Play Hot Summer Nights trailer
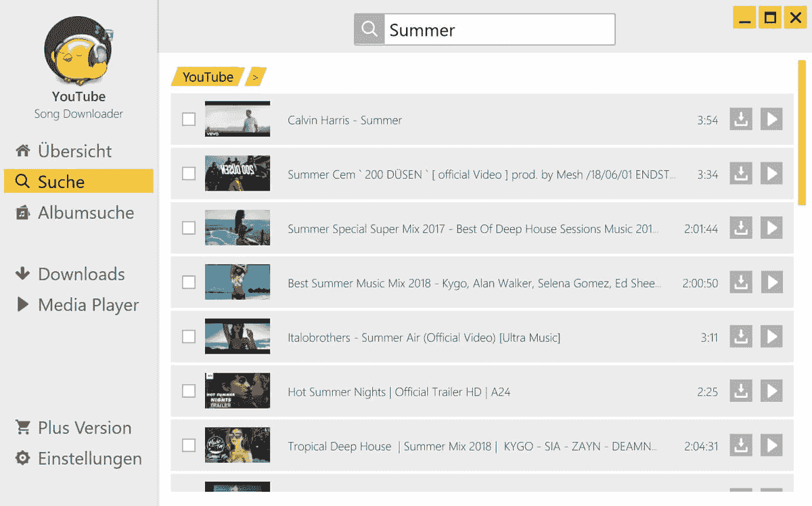Screen dimensions: 812x506 (771, 391)
